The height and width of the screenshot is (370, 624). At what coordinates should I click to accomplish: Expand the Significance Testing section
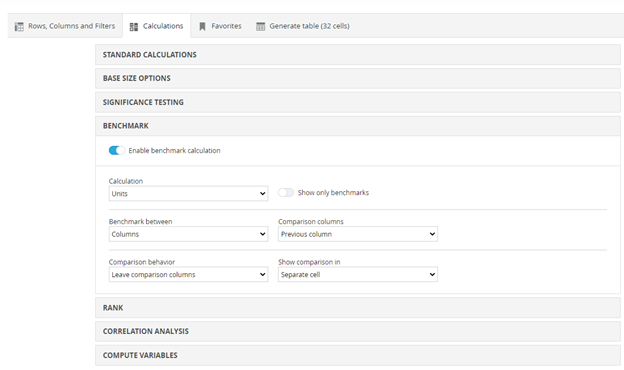pyautogui.click(x=357, y=102)
